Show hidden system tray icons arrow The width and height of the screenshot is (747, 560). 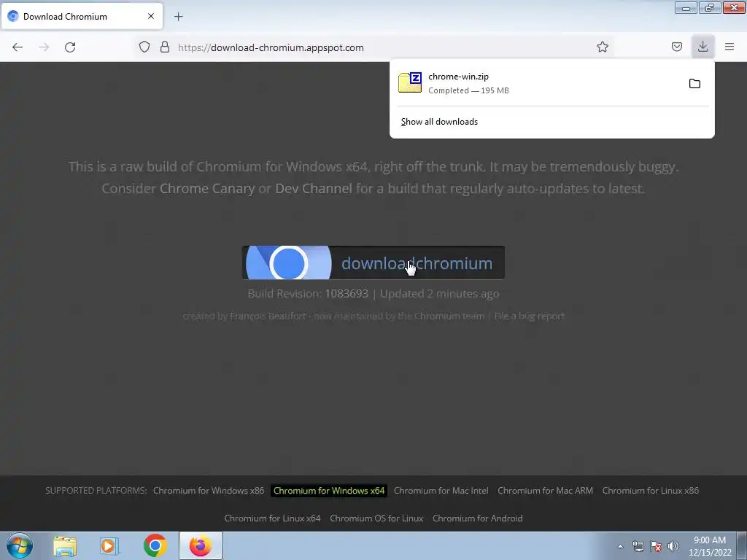[620, 546]
